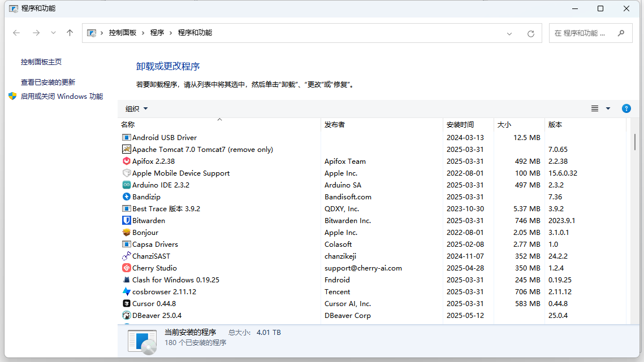Select the Best Trace 3.9.2 icon

tap(127, 209)
